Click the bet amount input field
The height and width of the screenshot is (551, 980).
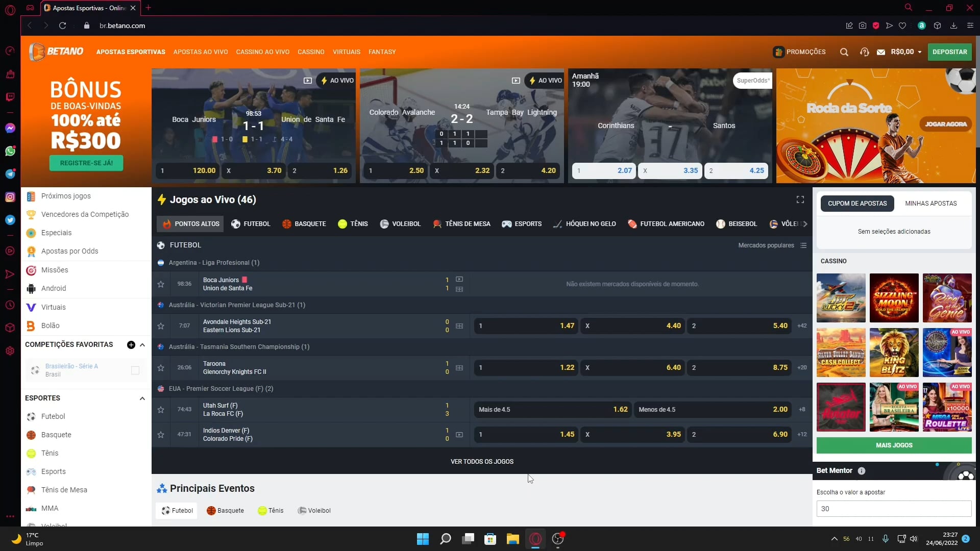pos(893,509)
